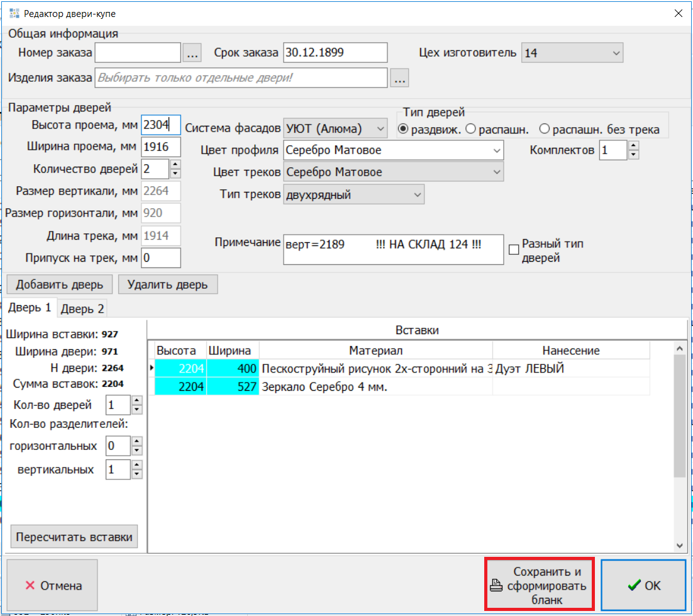Viewport: 693px width, 616px height.
Task: Increase вертикальных separators count
Action: point(137,465)
